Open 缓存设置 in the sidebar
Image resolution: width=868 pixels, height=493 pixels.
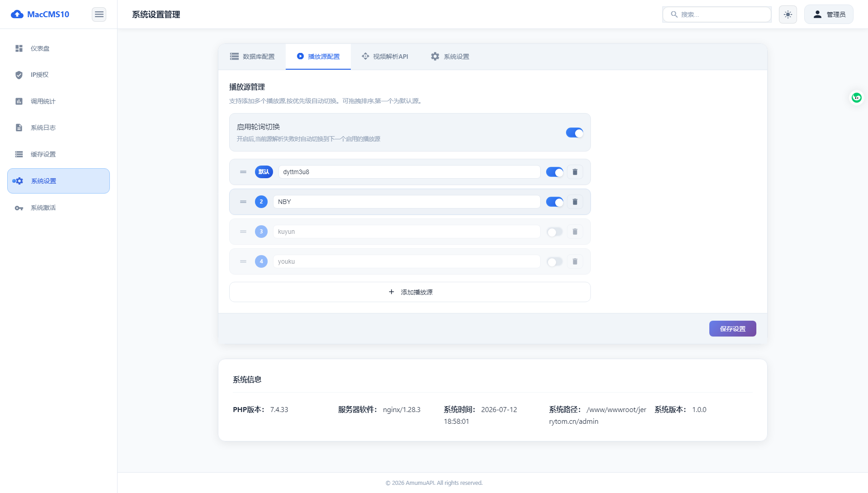[58, 154]
